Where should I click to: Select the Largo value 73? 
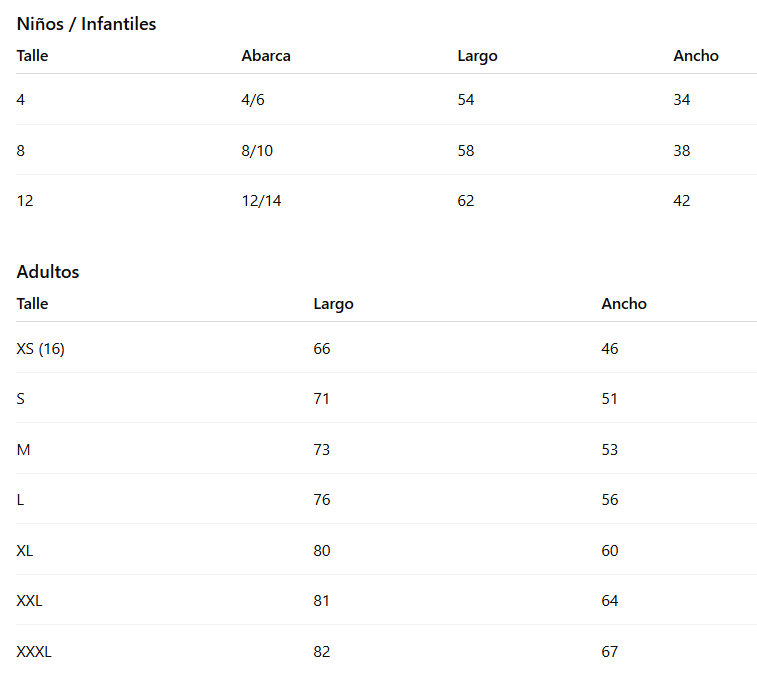(x=322, y=450)
